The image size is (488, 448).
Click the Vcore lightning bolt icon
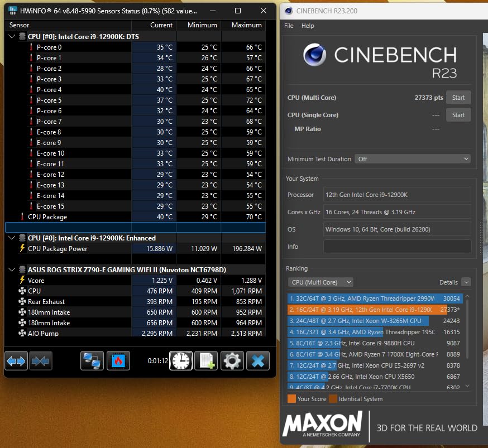tap(22, 280)
